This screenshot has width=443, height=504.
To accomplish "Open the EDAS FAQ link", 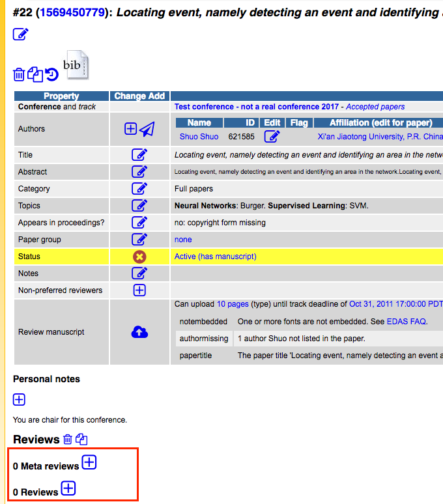I will click(x=407, y=322).
